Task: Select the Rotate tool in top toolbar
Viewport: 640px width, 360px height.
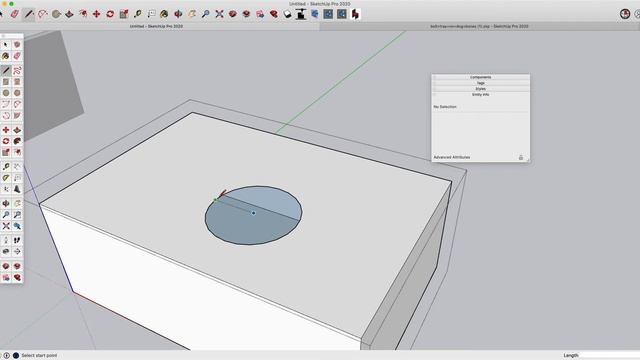Action: (x=110, y=14)
